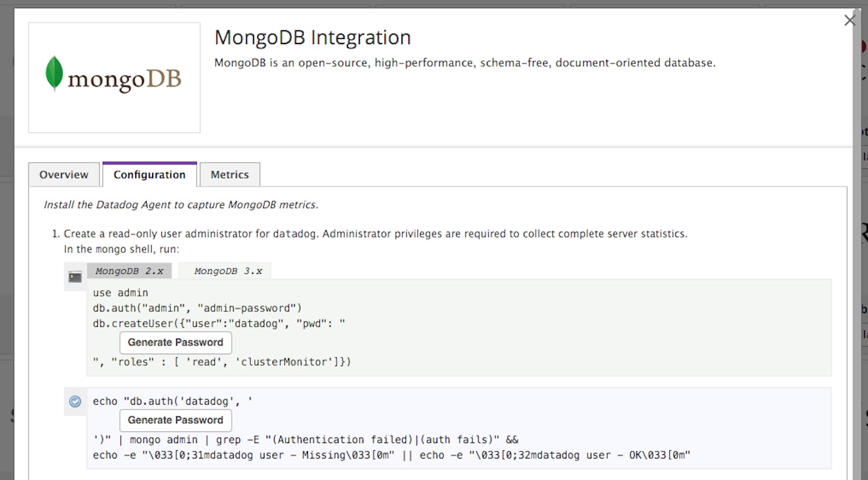Select the Configuration tab

(149, 174)
